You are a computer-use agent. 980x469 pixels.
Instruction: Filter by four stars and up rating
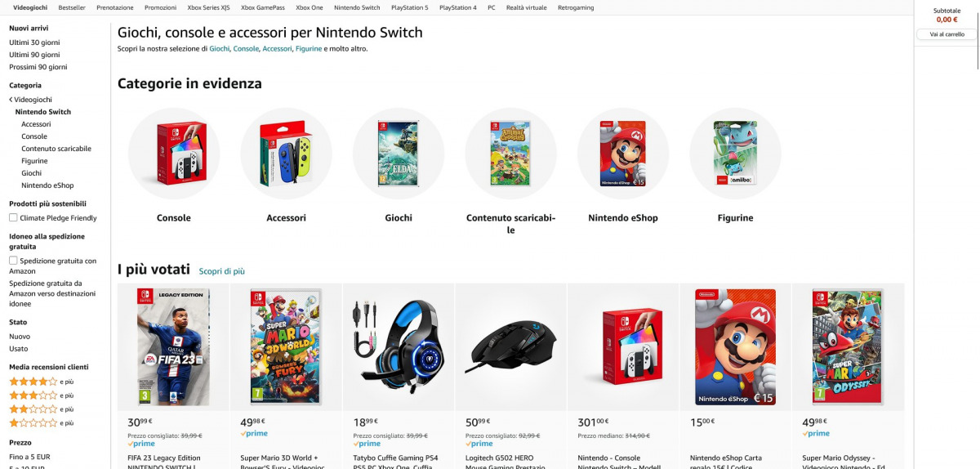[33, 382]
